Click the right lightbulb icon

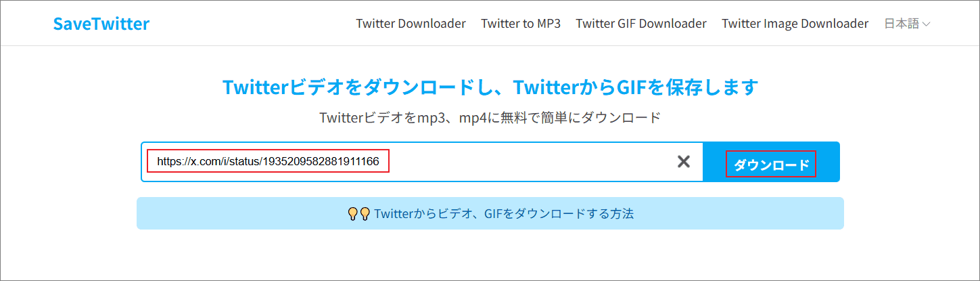point(365,214)
